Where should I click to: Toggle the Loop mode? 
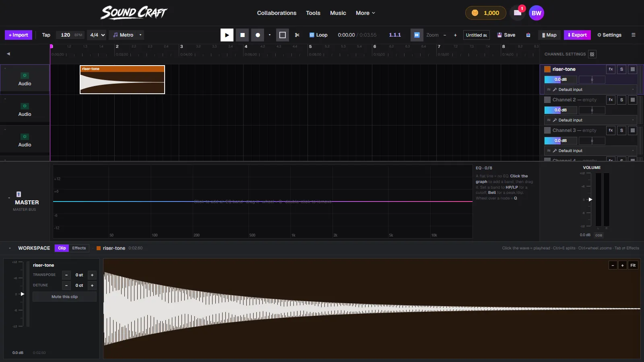pos(318,35)
